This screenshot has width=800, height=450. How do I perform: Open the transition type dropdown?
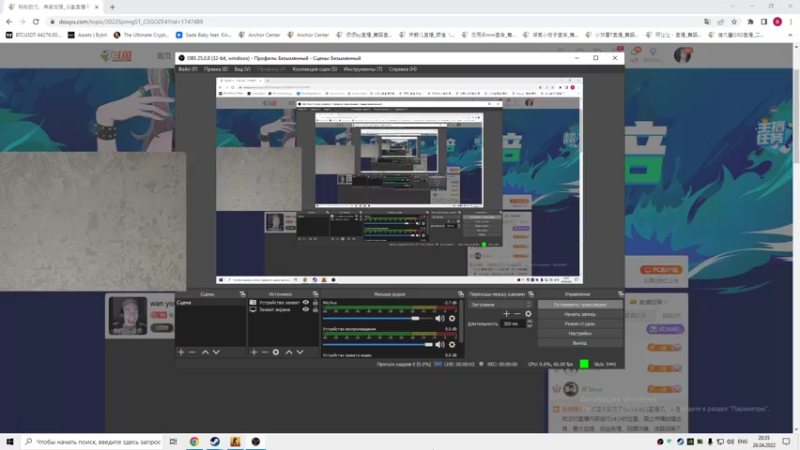[x=501, y=305]
